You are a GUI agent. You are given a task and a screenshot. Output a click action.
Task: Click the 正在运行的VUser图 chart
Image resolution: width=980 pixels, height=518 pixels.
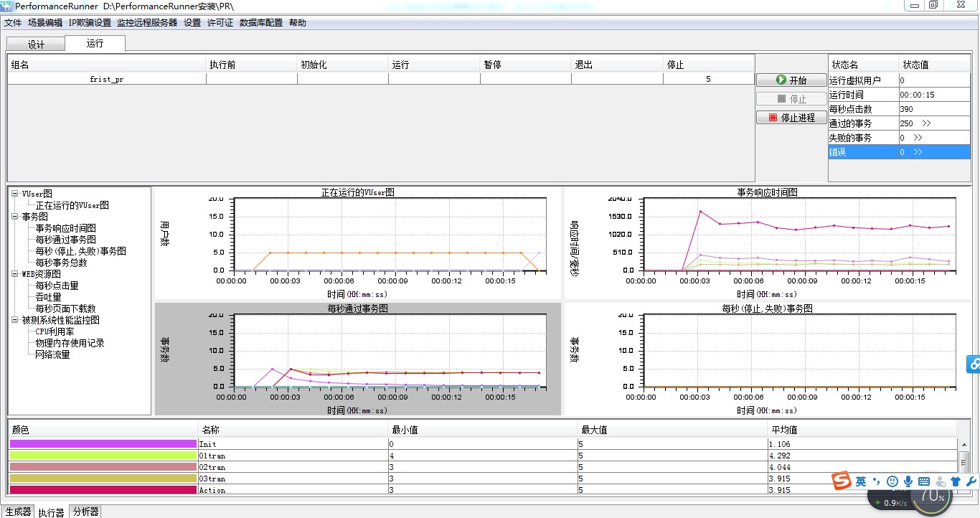pyautogui.click(x=357, y=244)
